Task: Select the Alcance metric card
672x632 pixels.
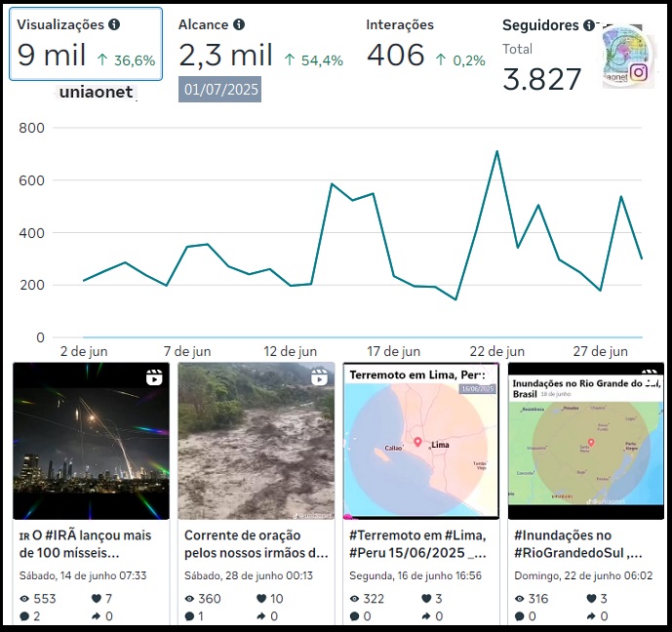Action: click(260, 46)
